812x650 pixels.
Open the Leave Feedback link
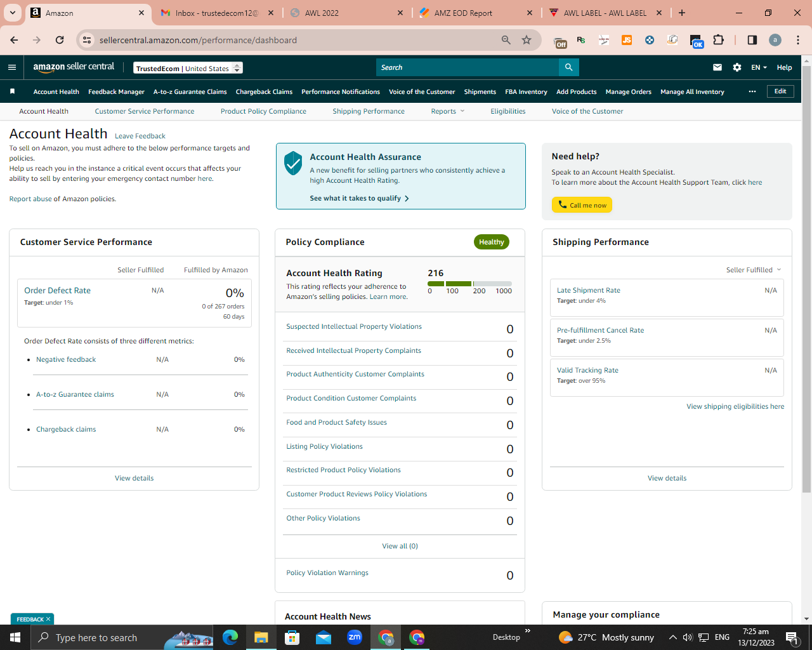tap(140, 136)
